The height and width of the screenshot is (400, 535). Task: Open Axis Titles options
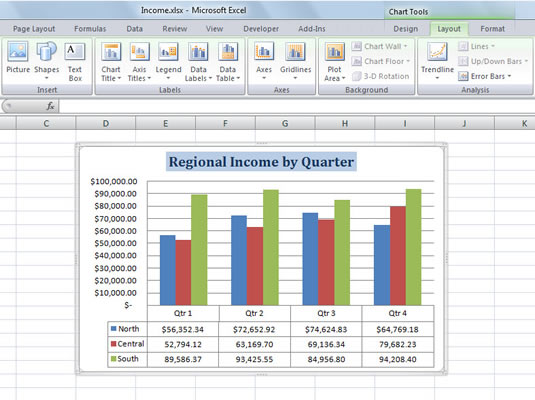(139, 52)
